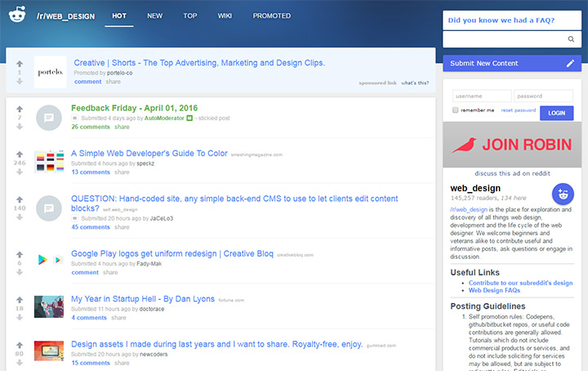This screenshot has width=588, height=371.
Task: Click the search magnifier icon
Action: tap(571, 39)
